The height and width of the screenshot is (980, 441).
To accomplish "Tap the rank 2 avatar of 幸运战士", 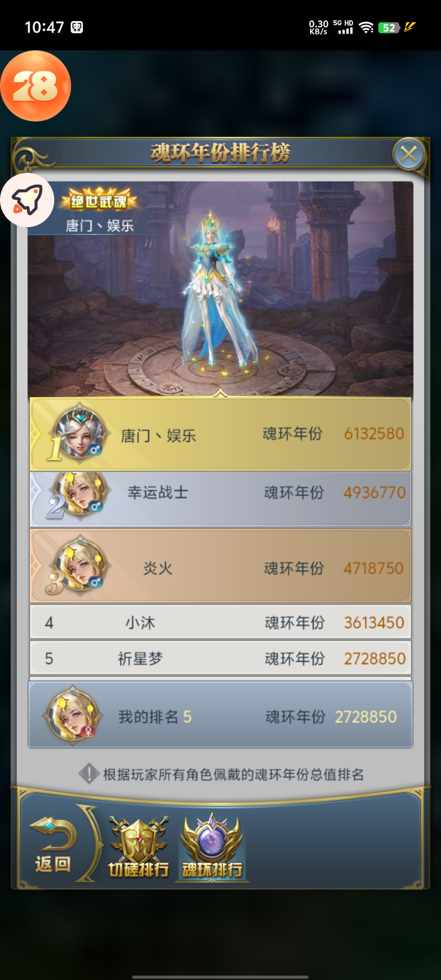I will [x=80, y=493].
